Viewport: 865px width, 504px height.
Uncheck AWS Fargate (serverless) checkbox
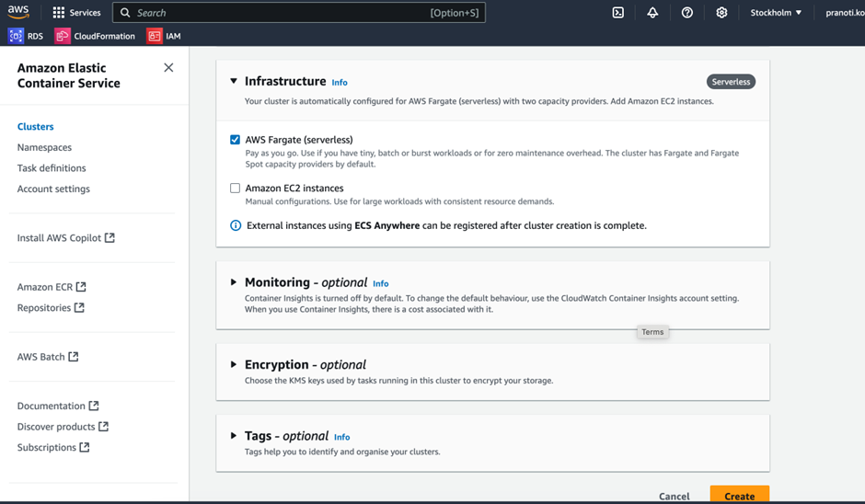click(235, 140)
